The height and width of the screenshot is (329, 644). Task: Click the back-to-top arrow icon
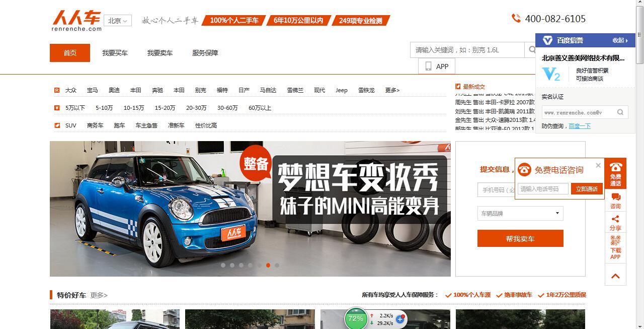pos(615,276)
